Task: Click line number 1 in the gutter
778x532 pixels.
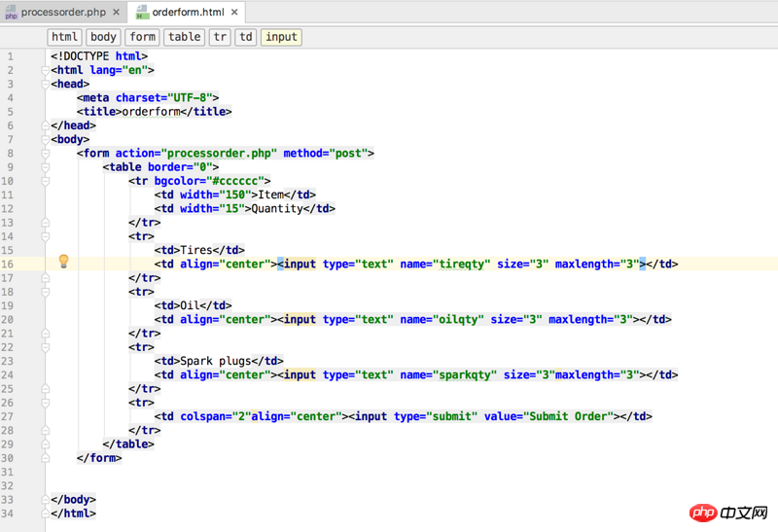Action: click(x=11, y=56)
